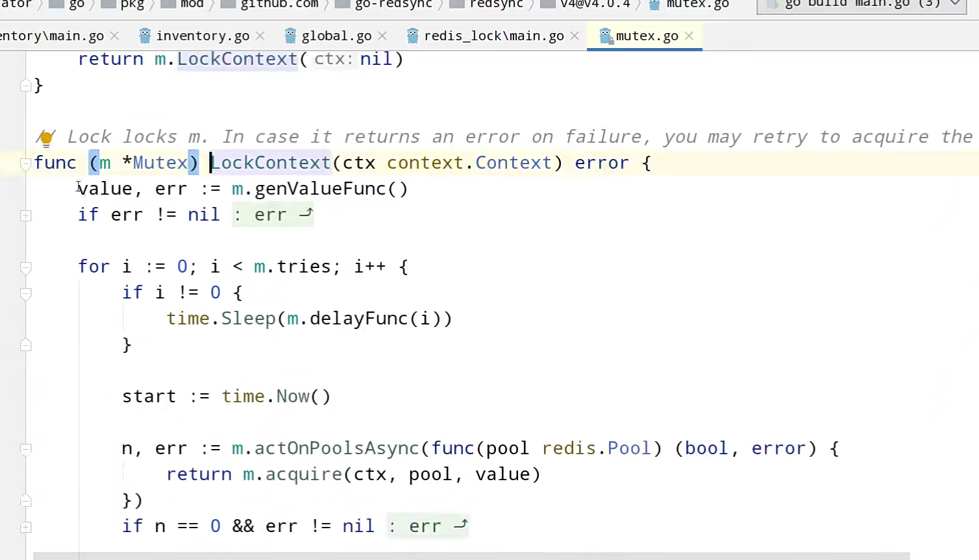Close the global.go editor tab

pyautogui.click(x=382, y=36)
